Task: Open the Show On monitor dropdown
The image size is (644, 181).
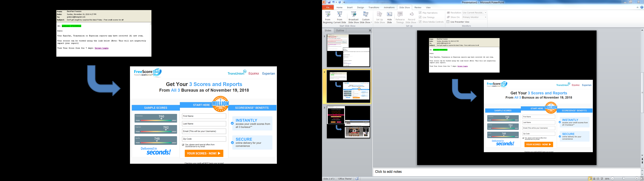Action: (x=486, y=17)
